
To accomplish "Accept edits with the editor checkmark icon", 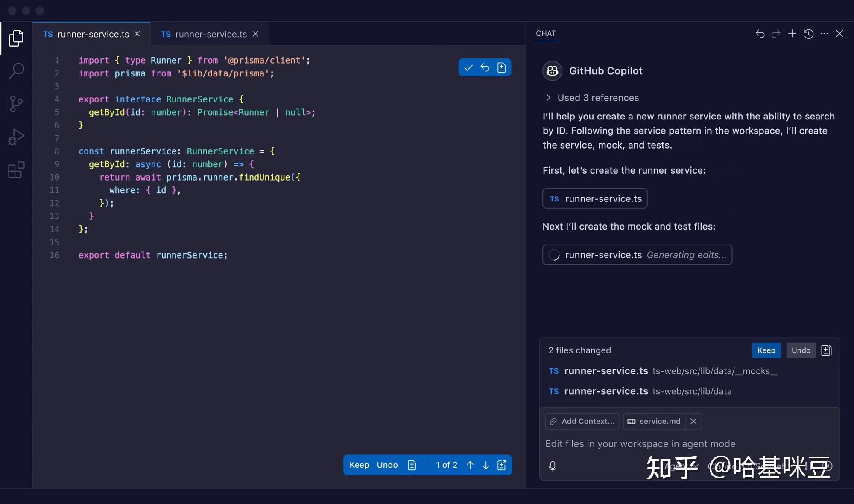I will [x=468, y=67].
